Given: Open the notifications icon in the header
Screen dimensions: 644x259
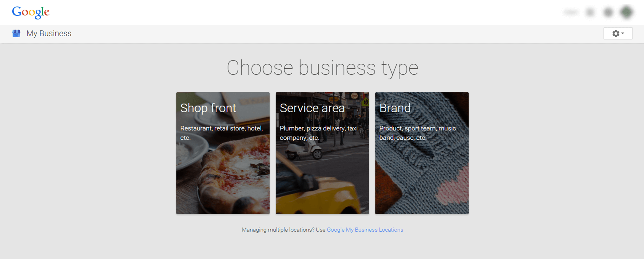Looking at the screenshot, I should (x=608, y=12).
